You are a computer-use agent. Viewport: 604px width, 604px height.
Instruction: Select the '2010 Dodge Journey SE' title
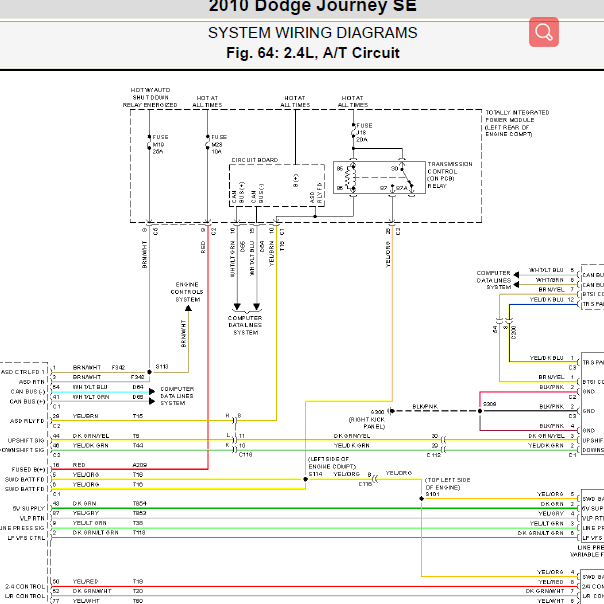point(312,6)
